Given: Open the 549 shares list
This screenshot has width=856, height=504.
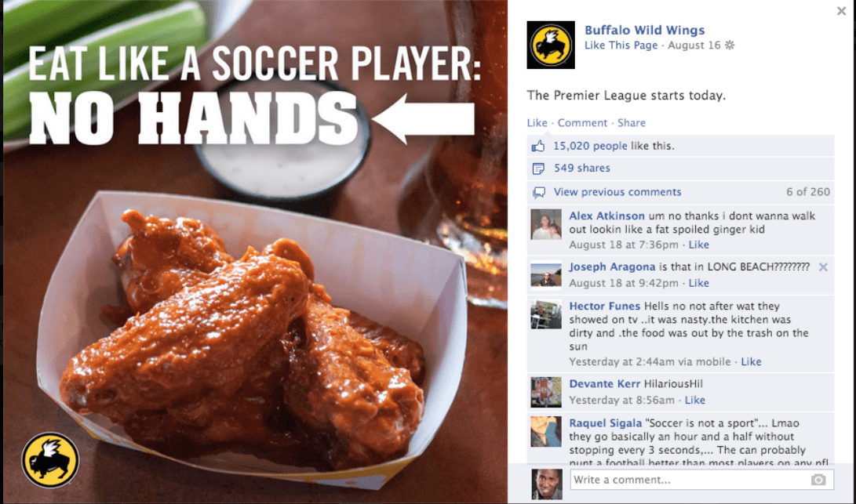Looking at the screenshot, I should (x=582, y=169).
